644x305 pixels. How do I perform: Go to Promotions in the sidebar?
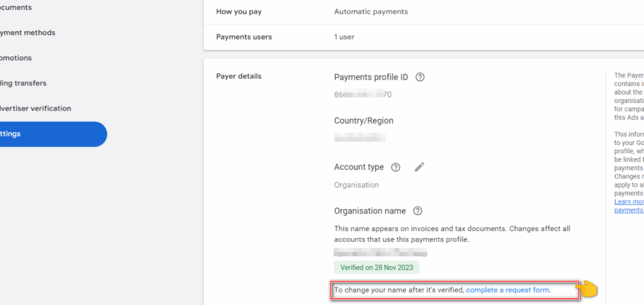tap(15, 58)
